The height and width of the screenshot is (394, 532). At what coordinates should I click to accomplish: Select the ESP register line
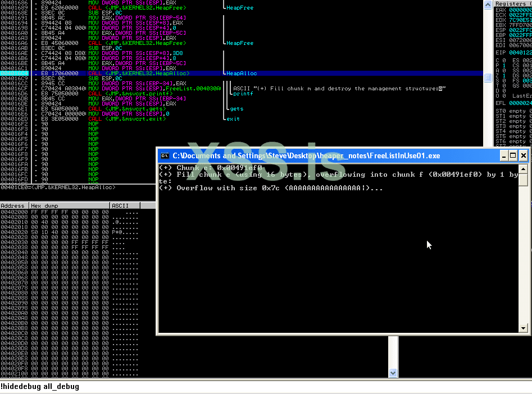click(513, 30)
